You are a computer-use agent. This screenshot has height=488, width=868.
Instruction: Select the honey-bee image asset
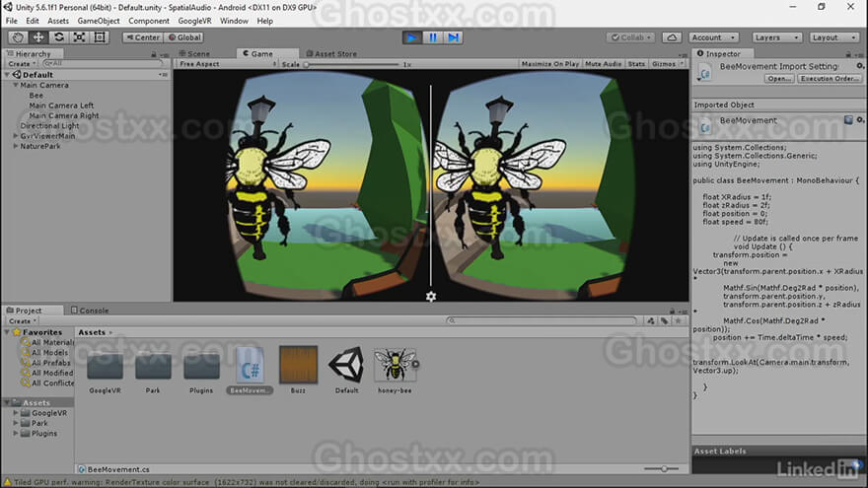(x=395, y=370)
